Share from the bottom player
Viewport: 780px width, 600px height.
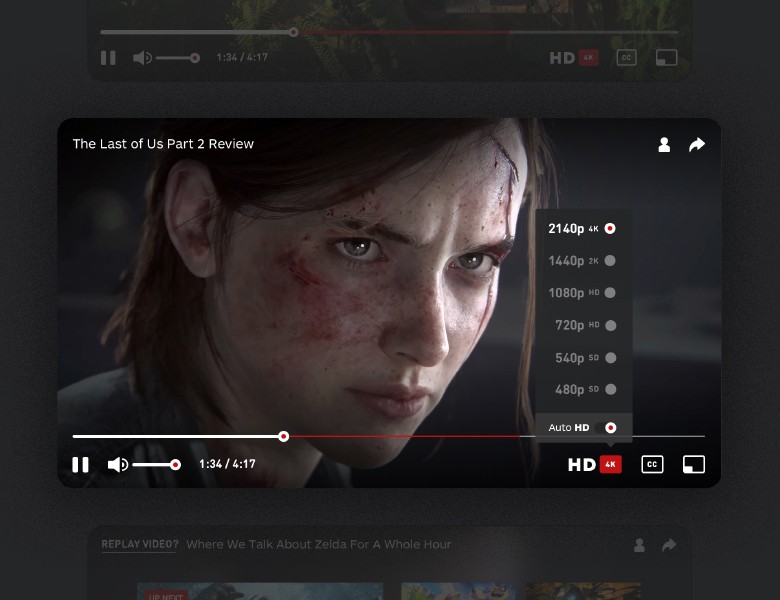(670, 545)
